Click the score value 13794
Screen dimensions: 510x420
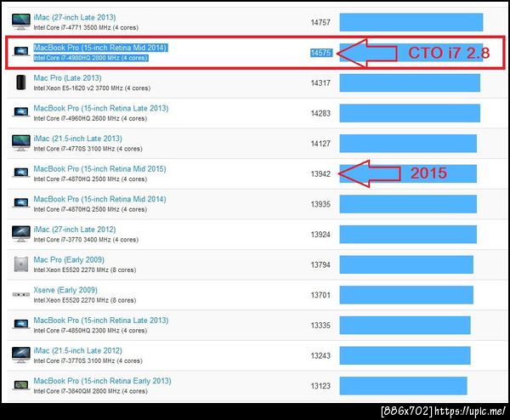[x=320, y=264]
